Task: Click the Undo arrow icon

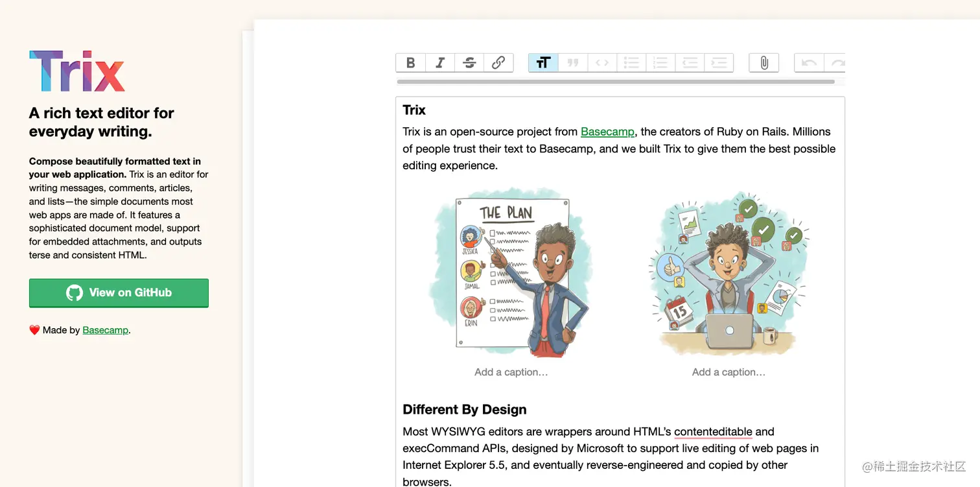Action: click(809, 63)
